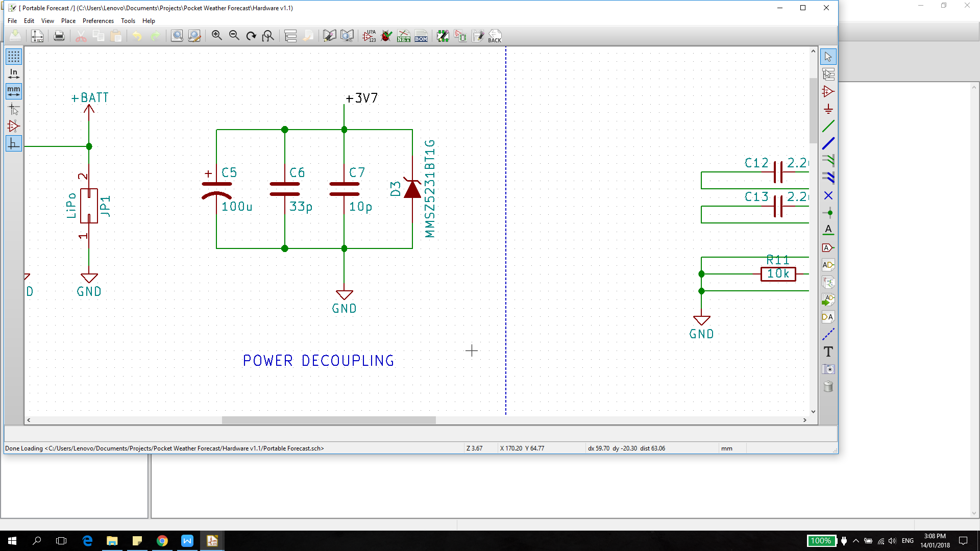Click the vertical scrollbar thumb
The width and height of the screenshot is (980, 551).
tap(813, 111)
